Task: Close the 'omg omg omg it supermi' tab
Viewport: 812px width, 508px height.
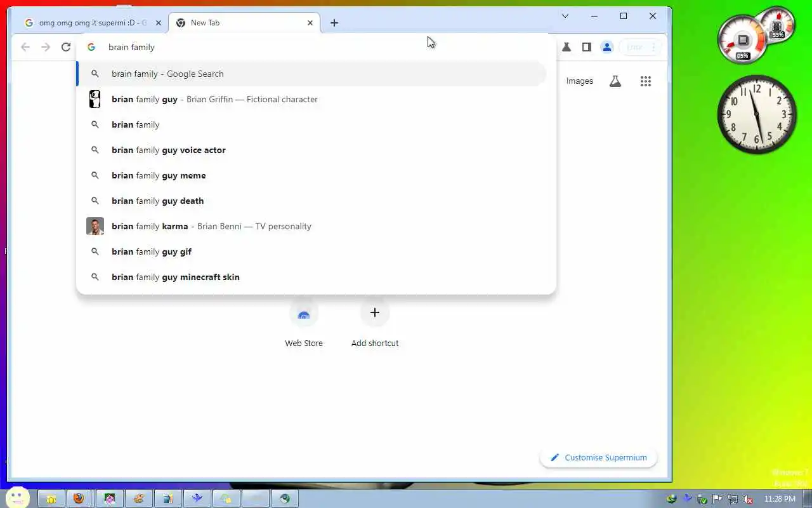Action: pos(159,23)
